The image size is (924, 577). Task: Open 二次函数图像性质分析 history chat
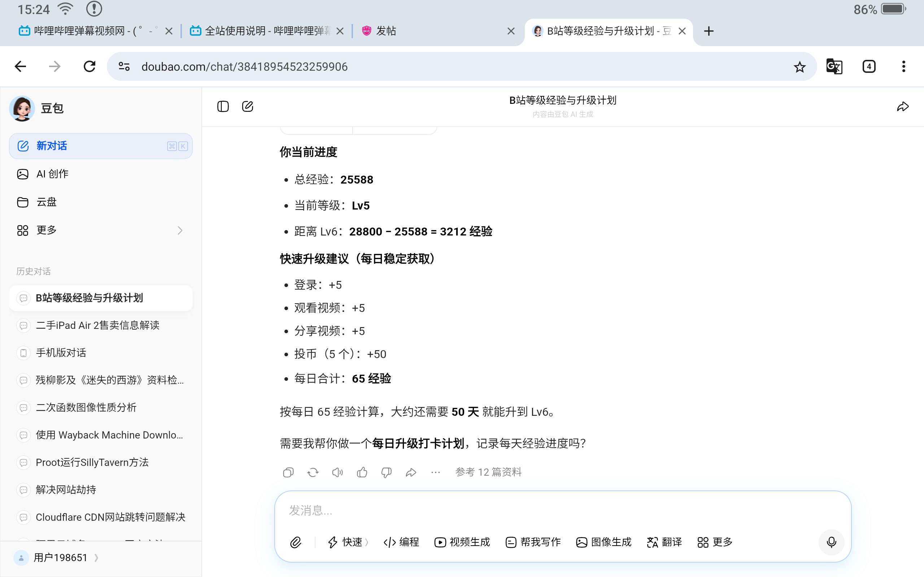coord(86,407)
